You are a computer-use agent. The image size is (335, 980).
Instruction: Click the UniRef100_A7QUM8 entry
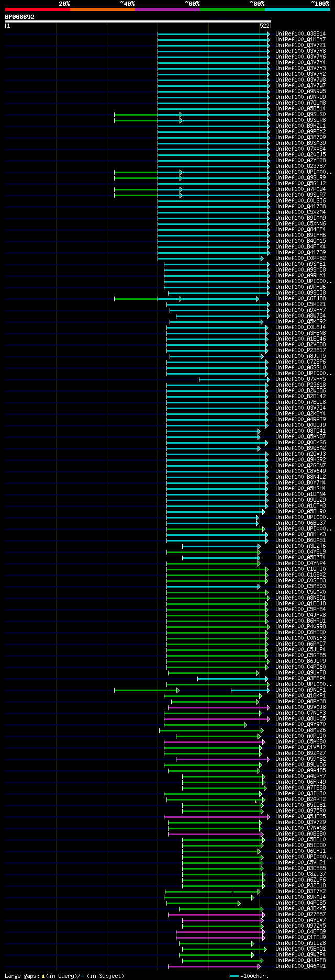tap(300, 103)
